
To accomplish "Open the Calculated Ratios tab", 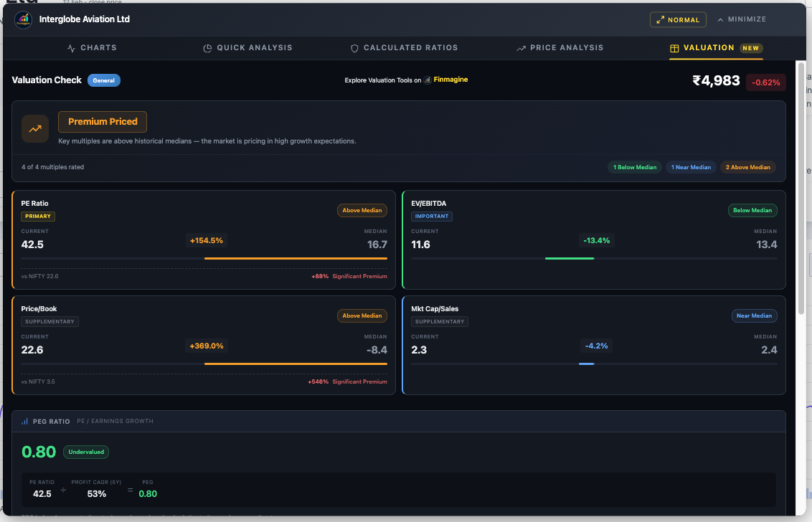I will pyautogui.click(x=404, y=48).
